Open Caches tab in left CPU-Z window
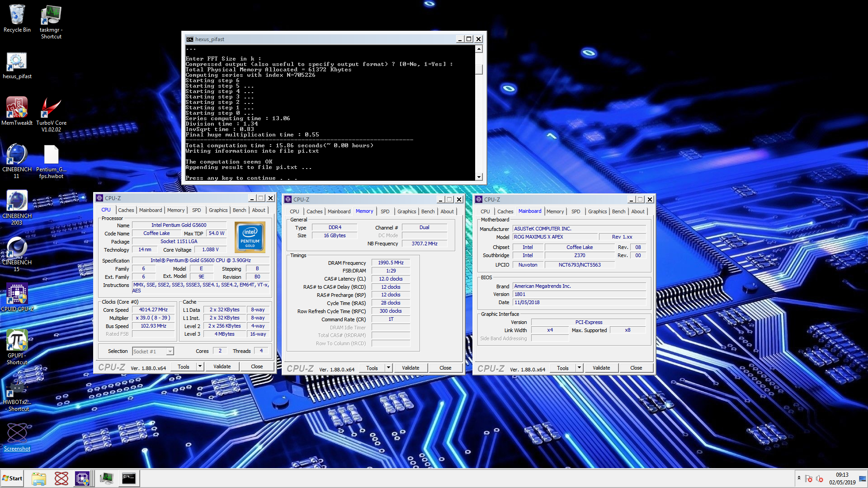868x488 pixels. click(x=126, y=210)
